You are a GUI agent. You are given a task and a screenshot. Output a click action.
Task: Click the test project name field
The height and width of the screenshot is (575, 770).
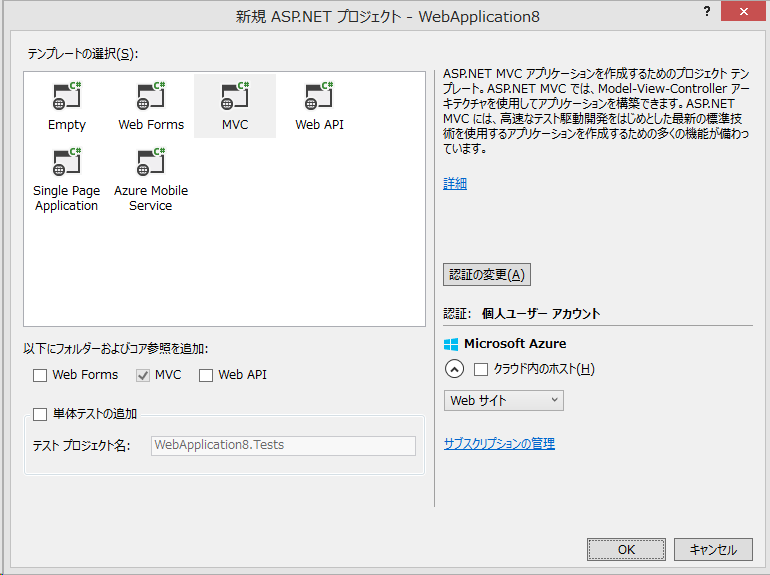283,445
